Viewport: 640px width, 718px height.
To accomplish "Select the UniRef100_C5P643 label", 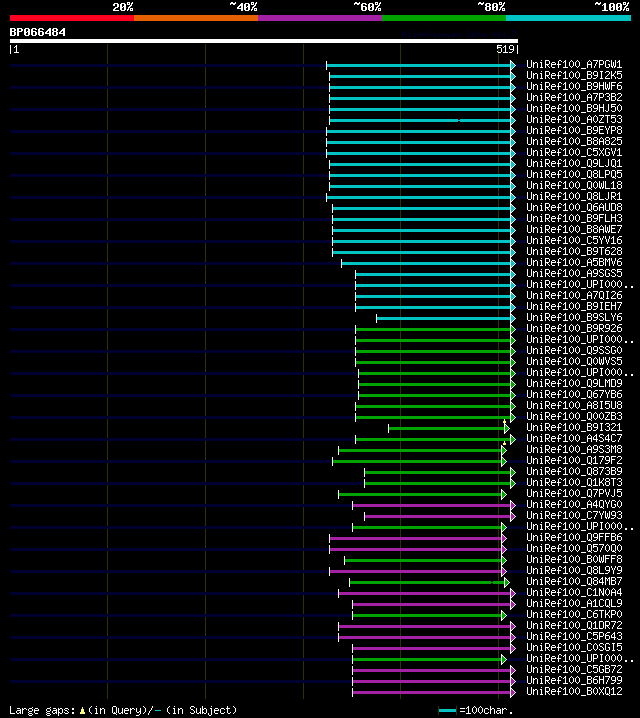I will tap(574, 636).
